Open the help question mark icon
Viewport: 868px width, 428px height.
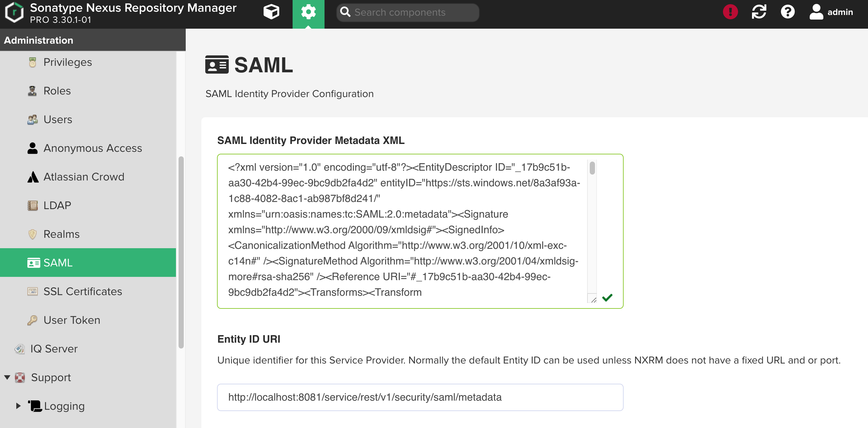pyautogui.click(x=788, y=12)
